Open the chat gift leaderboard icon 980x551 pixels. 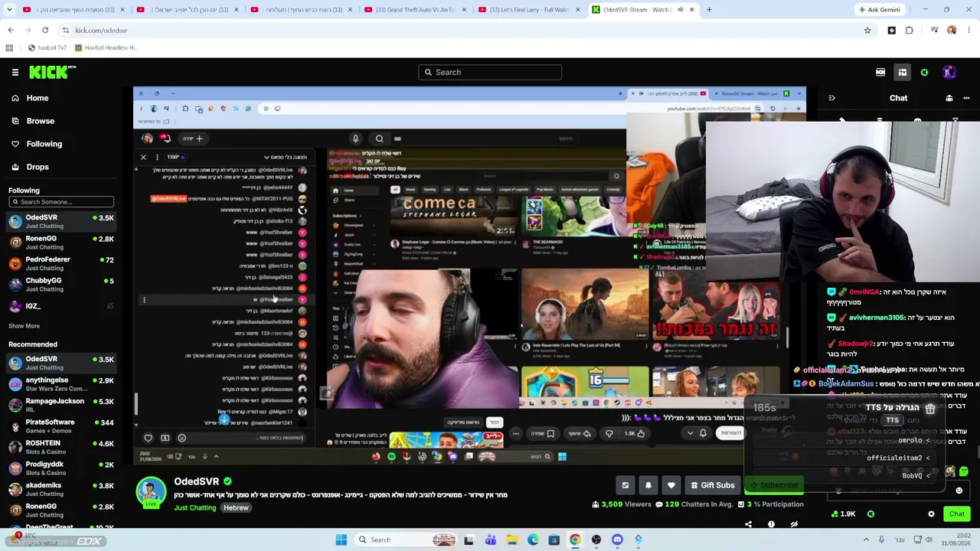[x=949, y=98]
